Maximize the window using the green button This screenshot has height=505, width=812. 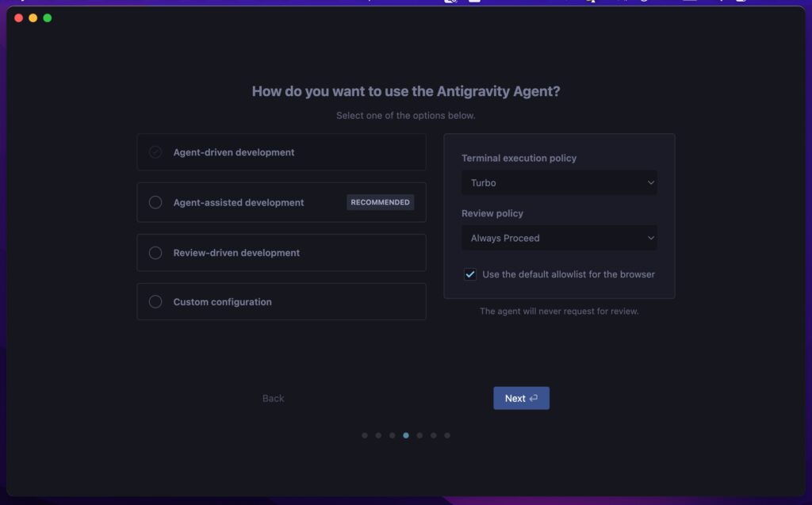click(x=48, y=18)
